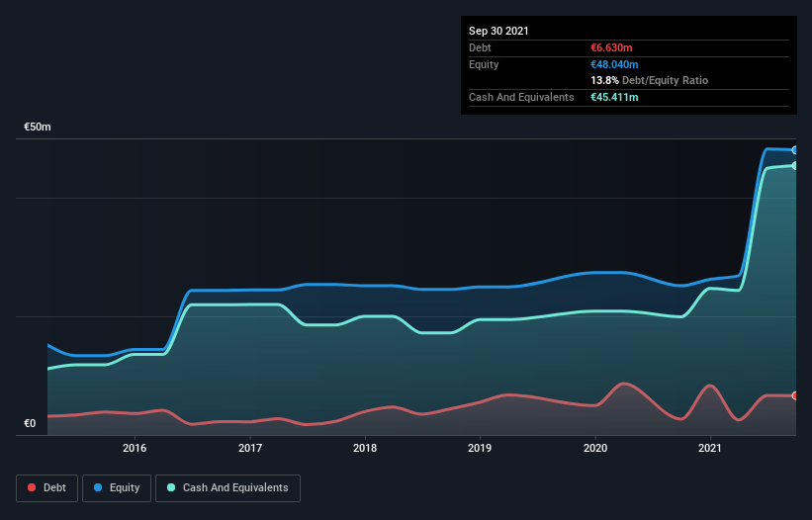812x520 pixels.
Task: Click the €6.630m debt value
Action: [x=611, y=47]
